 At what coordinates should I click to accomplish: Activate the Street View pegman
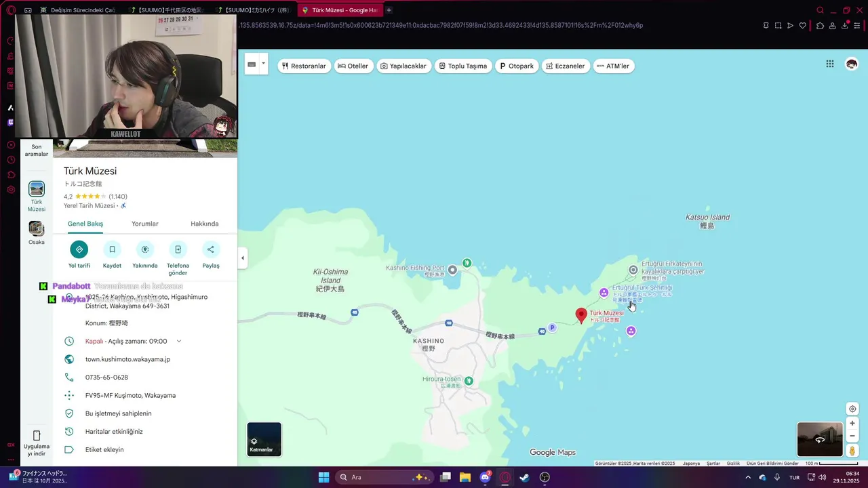[x=852, y=451]
